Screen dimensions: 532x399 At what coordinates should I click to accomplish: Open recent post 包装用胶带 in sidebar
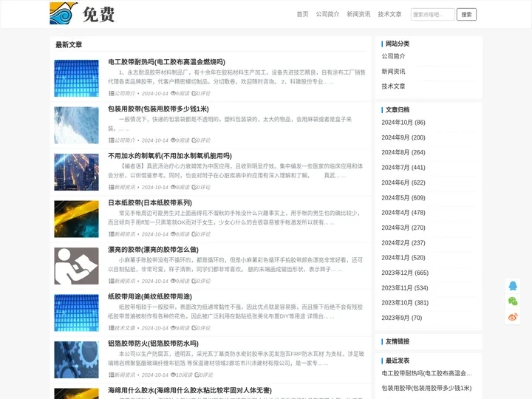coord(426,388)
